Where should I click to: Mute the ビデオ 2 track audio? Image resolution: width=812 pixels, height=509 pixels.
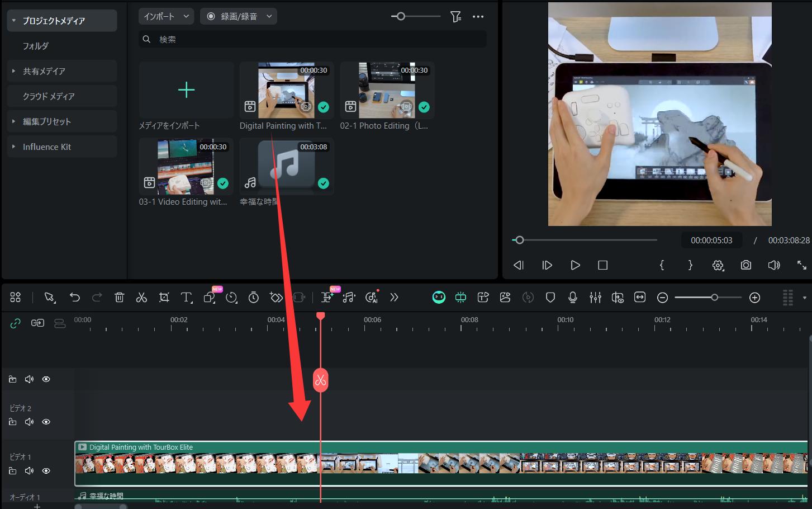(x=29, y=422)
